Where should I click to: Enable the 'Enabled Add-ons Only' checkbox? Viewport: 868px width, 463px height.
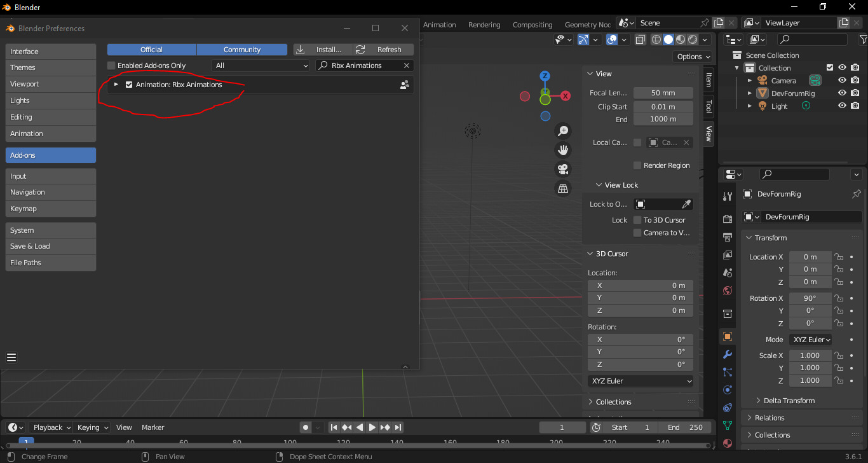pyautogui.click(x=111, y=65)
